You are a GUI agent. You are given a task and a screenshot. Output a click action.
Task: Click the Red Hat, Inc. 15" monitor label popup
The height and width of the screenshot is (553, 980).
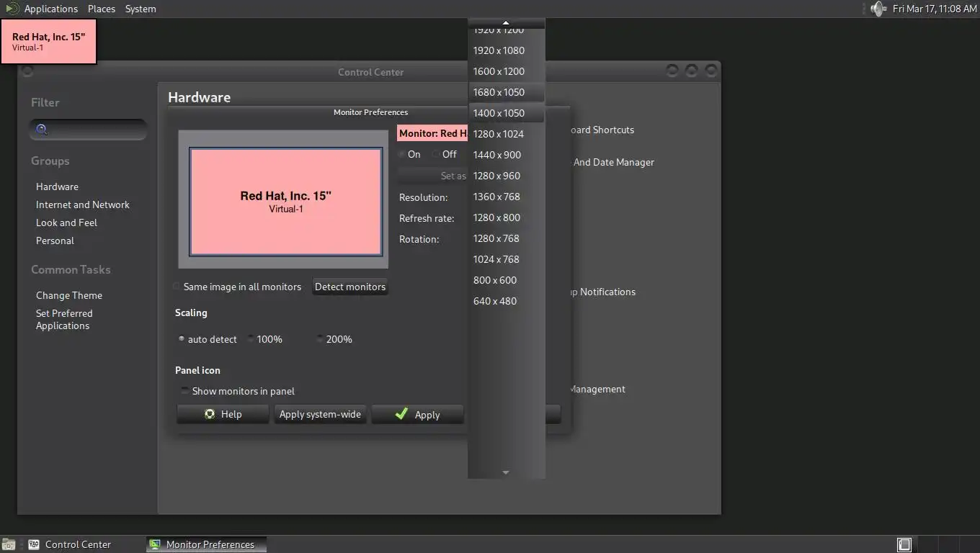(48, 41)
